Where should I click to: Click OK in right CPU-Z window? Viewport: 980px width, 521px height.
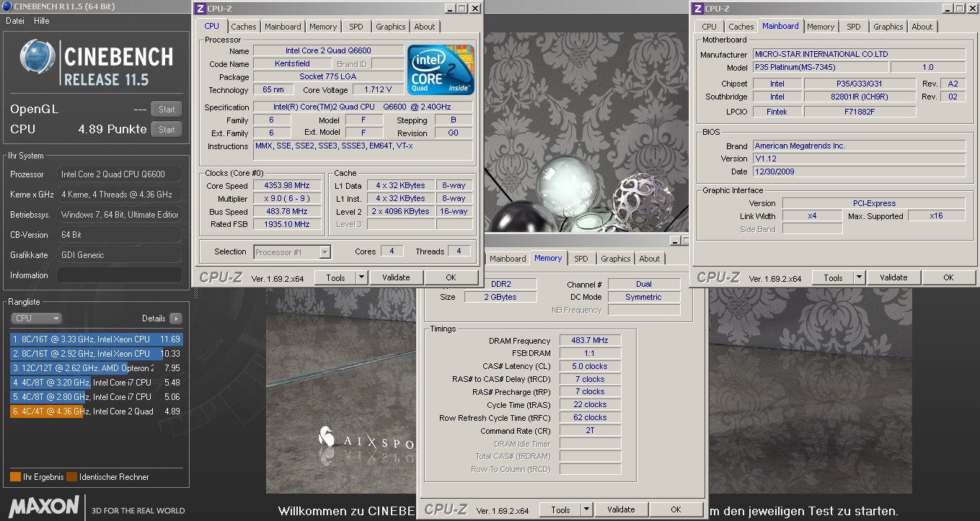948,277
